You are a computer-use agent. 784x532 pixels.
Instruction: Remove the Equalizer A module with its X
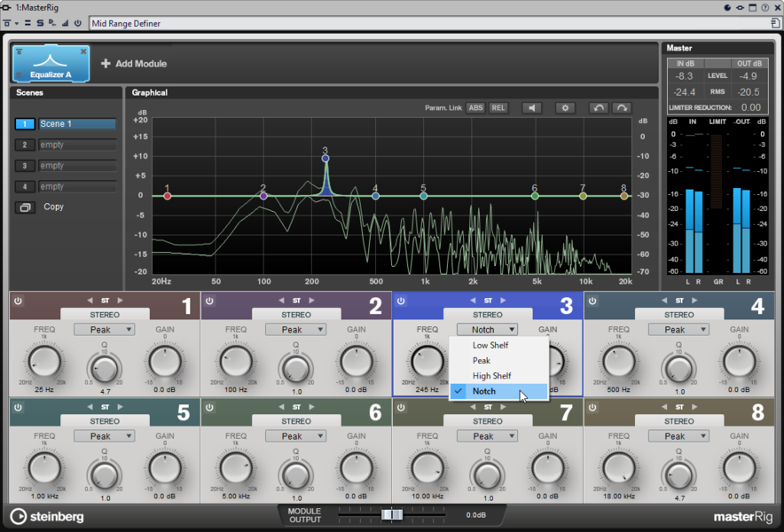coord(83,51)
